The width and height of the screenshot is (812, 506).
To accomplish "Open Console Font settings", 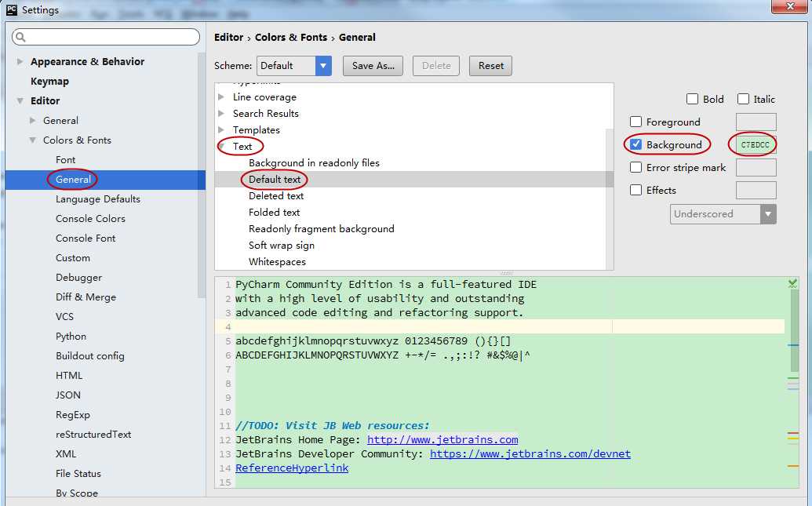I will click(x=86, y=238).
